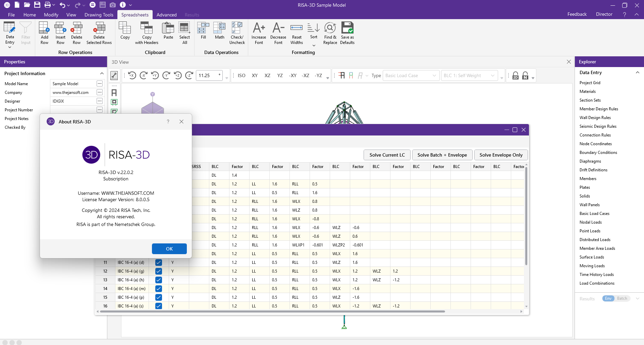
Task: Click the save icon in quick access toolbar
Action: (x=37, y=5)
